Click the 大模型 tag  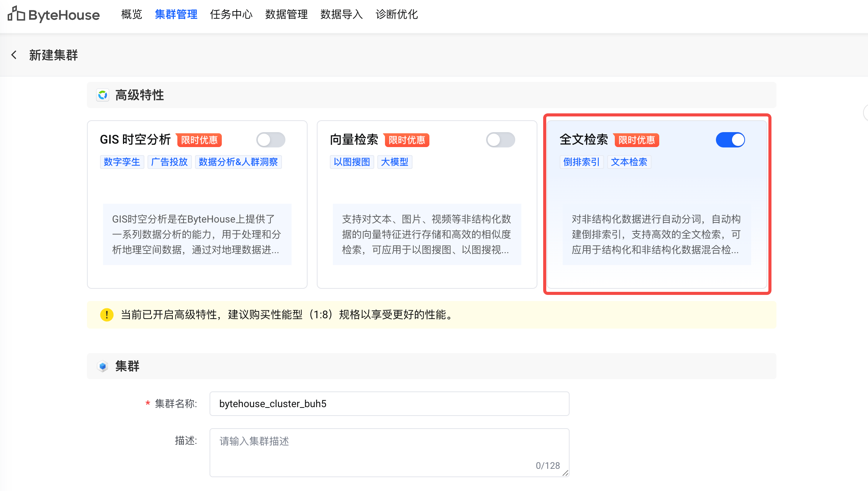coord(395,162)
